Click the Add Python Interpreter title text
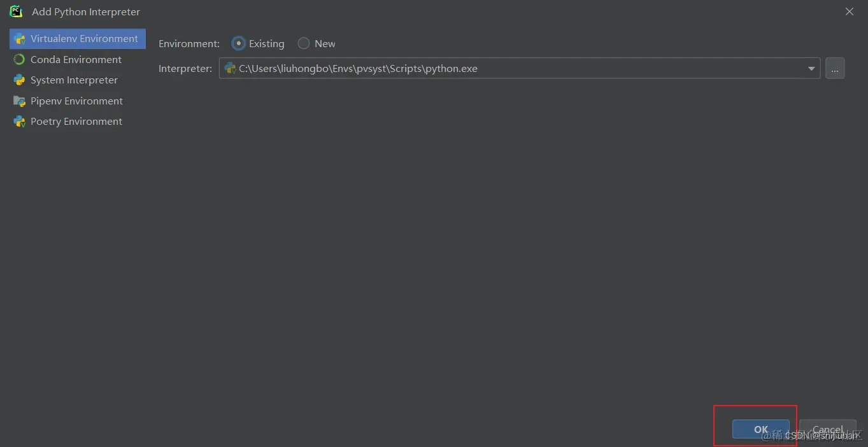The width and height of the screenshot is (868, 447). [x=86, y=12]
